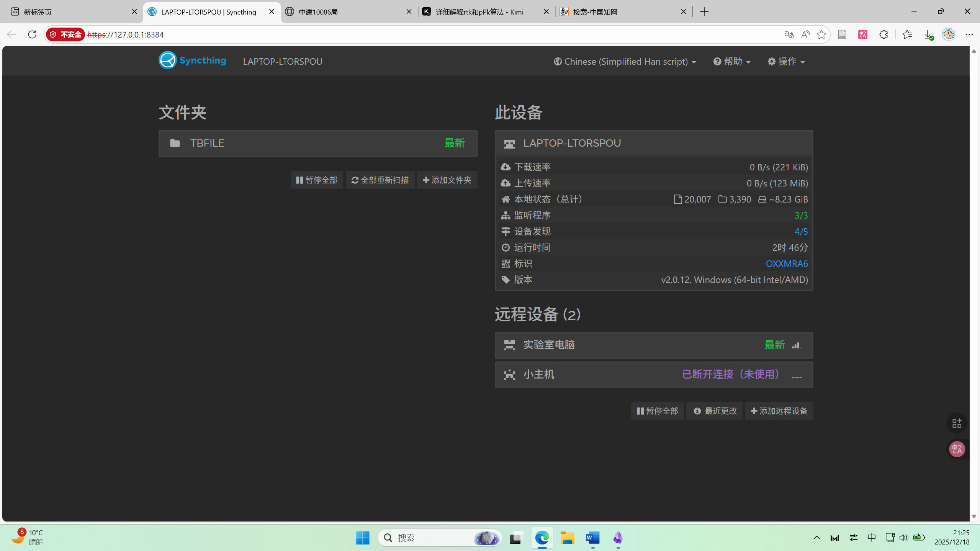The image size is (980, 551).
Task: Click the Syncthing logo in the header
Action: [x=192, y=60]
